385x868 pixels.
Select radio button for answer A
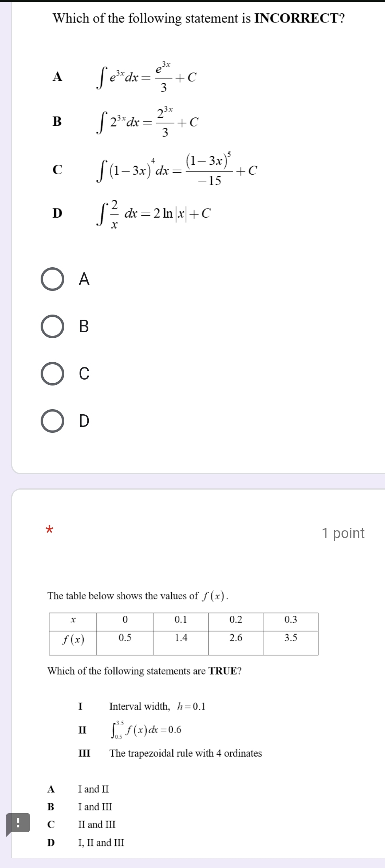pos(52,279)
